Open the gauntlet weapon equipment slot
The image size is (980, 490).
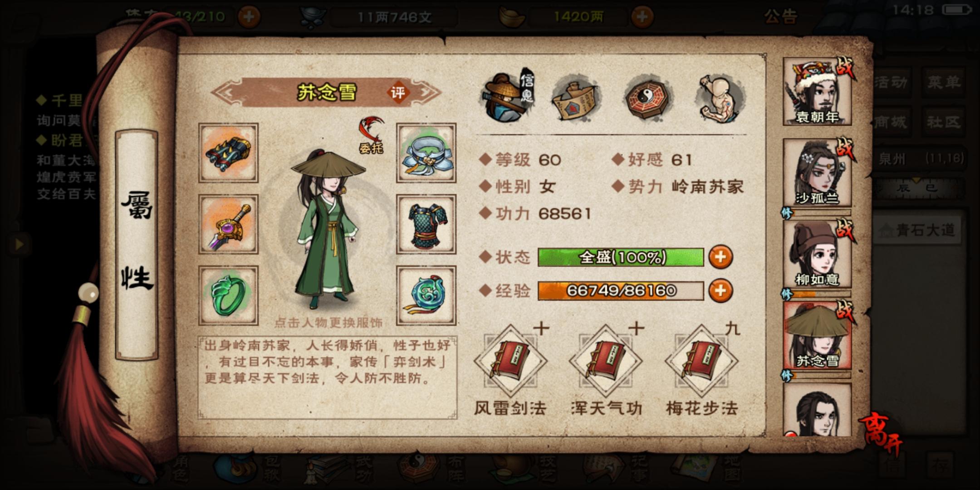228,153
